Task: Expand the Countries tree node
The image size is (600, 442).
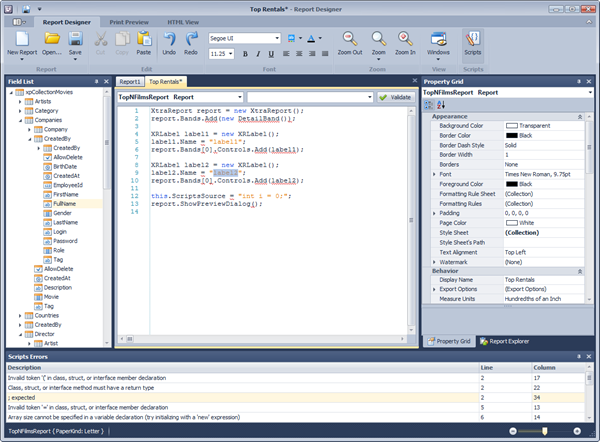Action: tap(20, 316)
